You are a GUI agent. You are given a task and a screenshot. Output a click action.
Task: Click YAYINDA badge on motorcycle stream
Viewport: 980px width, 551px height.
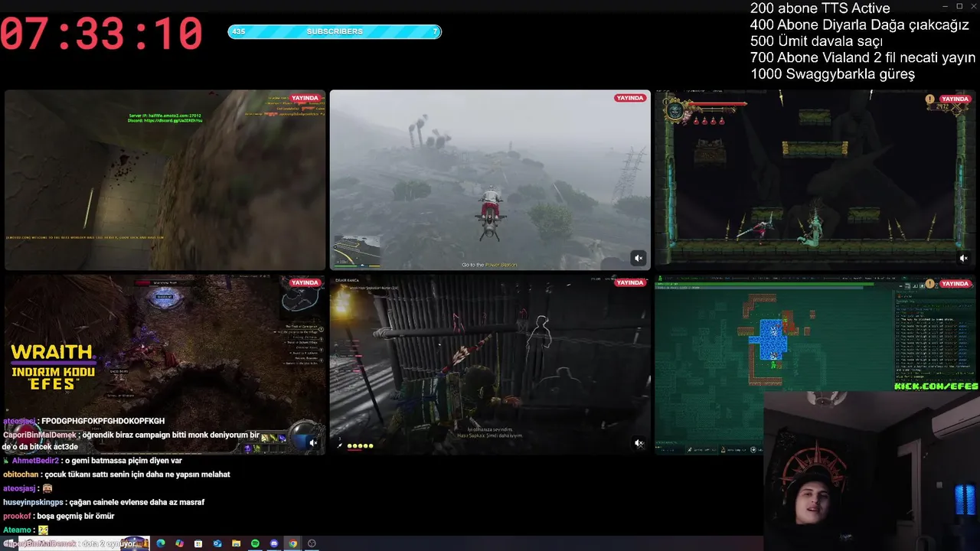[630, 98]
